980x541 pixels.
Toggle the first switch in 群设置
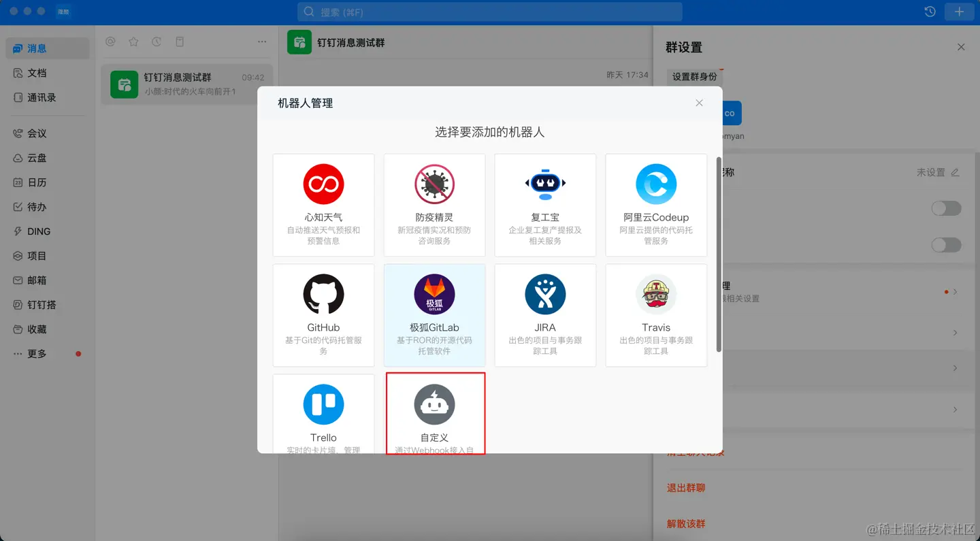[946, 208]
